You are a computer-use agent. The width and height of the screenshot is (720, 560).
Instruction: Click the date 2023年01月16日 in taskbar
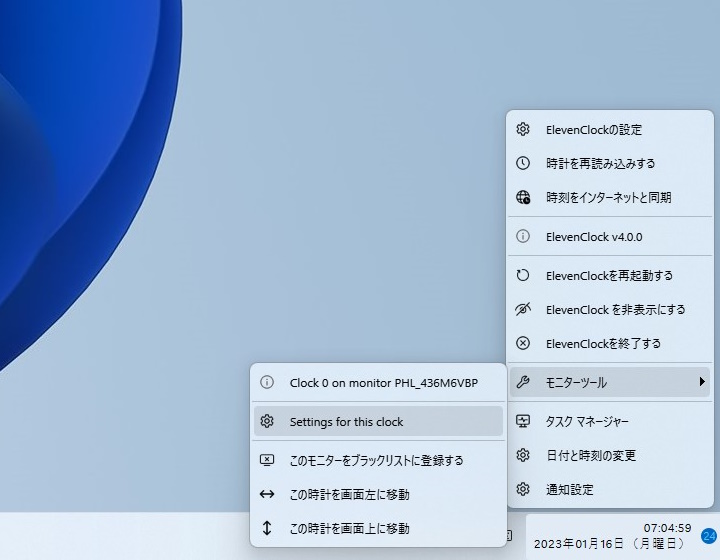point(579,544)
